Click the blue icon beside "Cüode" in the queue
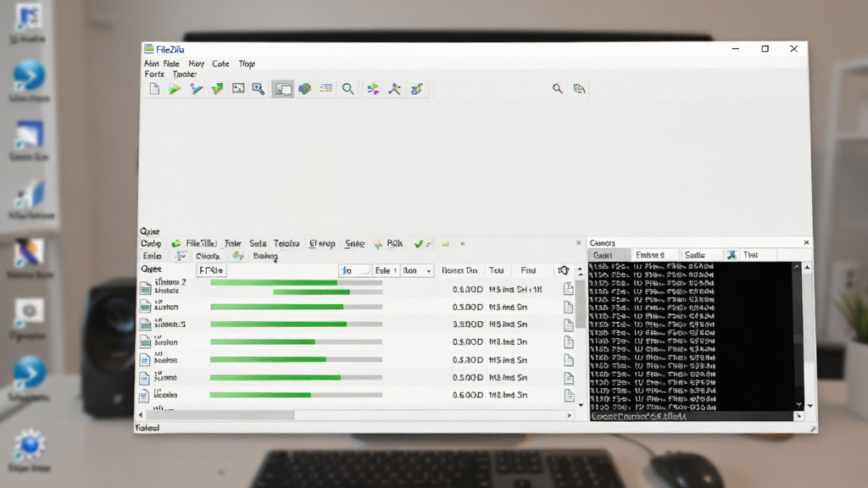The image size is (868, 488). pyautogui.click(x=181, y=256)
